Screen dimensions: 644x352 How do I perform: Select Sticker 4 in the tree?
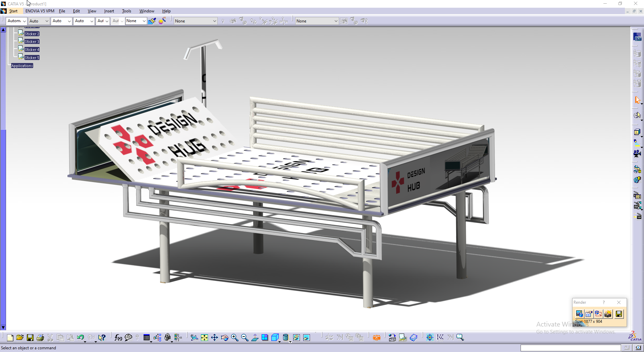[32, 50]
